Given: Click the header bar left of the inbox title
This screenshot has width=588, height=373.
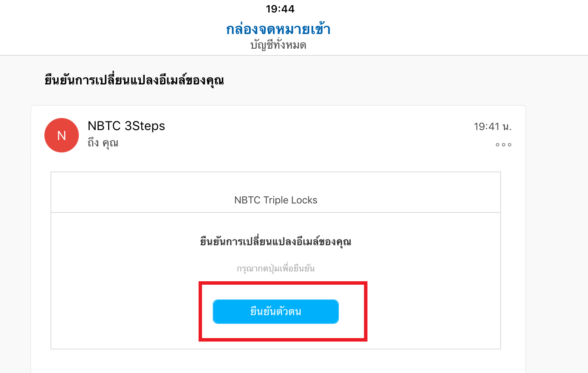Looking at the screenshot, I should pyautogui.click(x=112, y=30).
